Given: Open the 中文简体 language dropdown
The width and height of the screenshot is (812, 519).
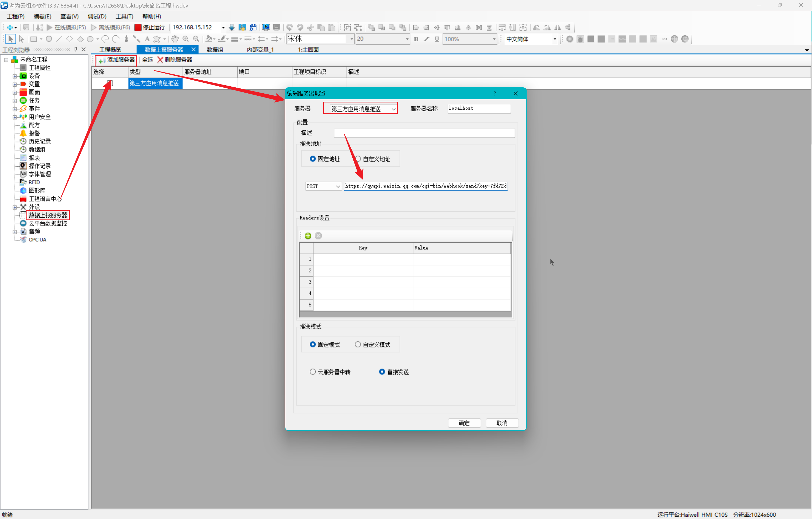Looking at the screenshot, I should coord(555,39).
